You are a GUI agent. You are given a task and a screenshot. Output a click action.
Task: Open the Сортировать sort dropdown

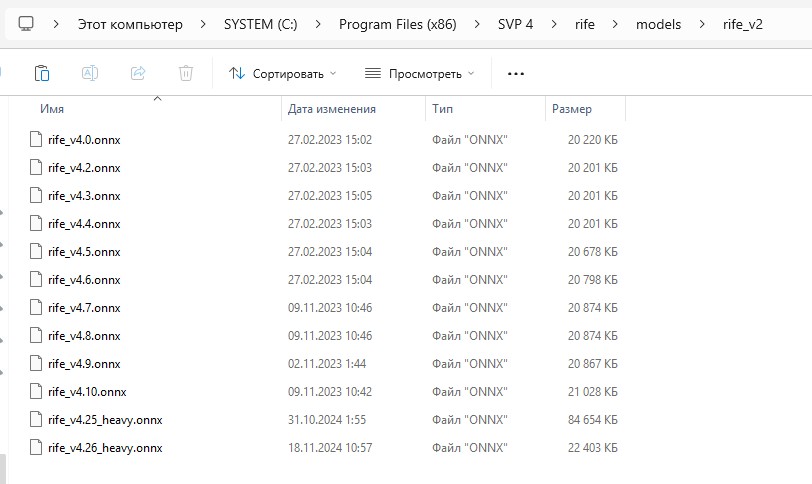pyautogui.click(x=282, y=73)
